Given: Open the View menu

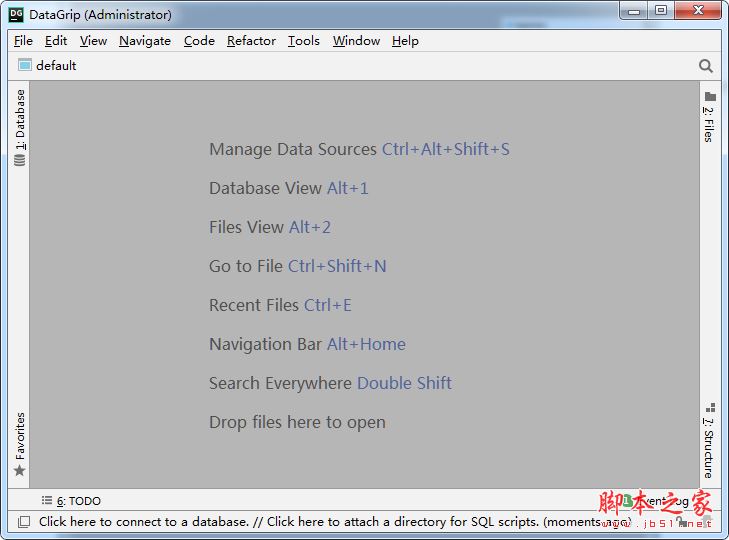Looking at the screenshot, I should [x=93, y=41].
